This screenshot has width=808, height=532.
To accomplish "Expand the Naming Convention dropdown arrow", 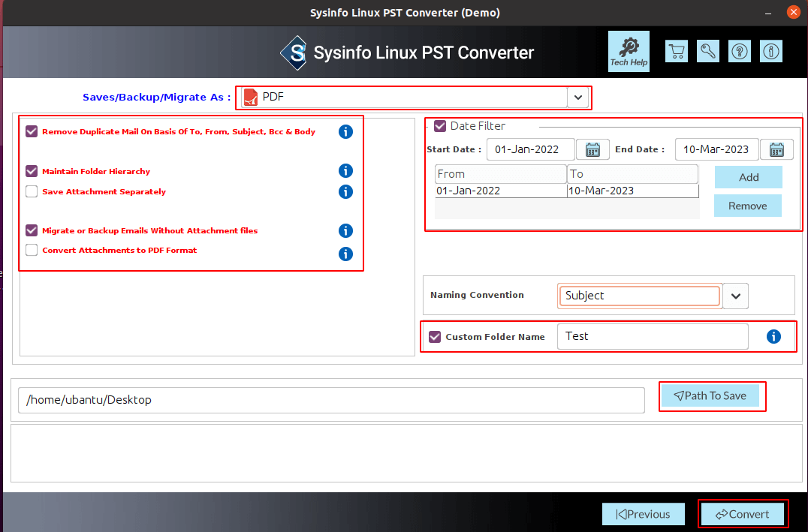I will pyautogui.click(x=736, y=296).
